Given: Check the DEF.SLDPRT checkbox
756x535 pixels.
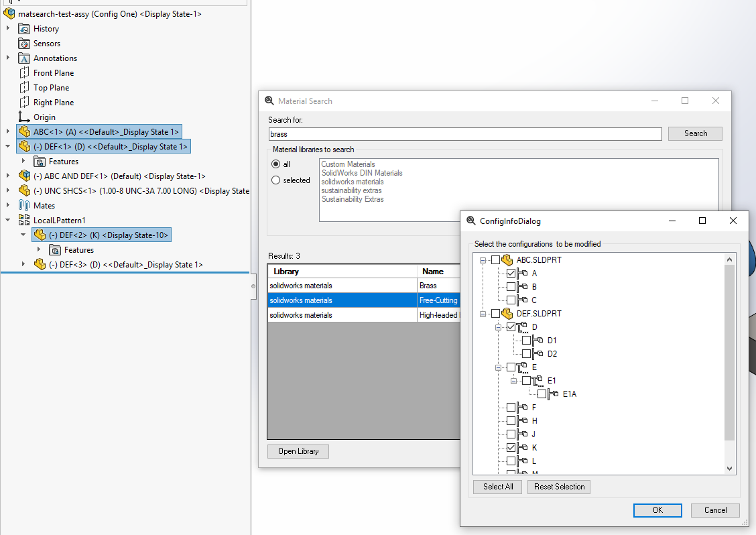Looking at the screenshot, I should [496, 314].
